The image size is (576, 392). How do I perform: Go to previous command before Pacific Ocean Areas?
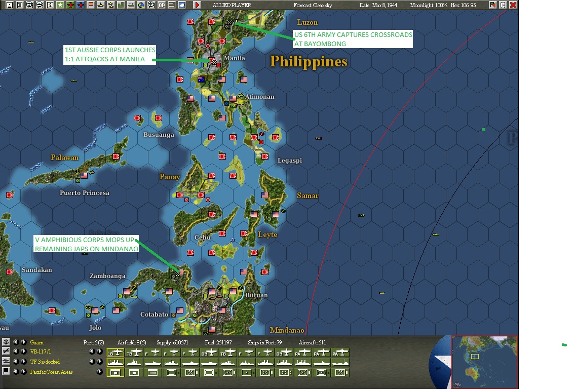click(16, 371)
